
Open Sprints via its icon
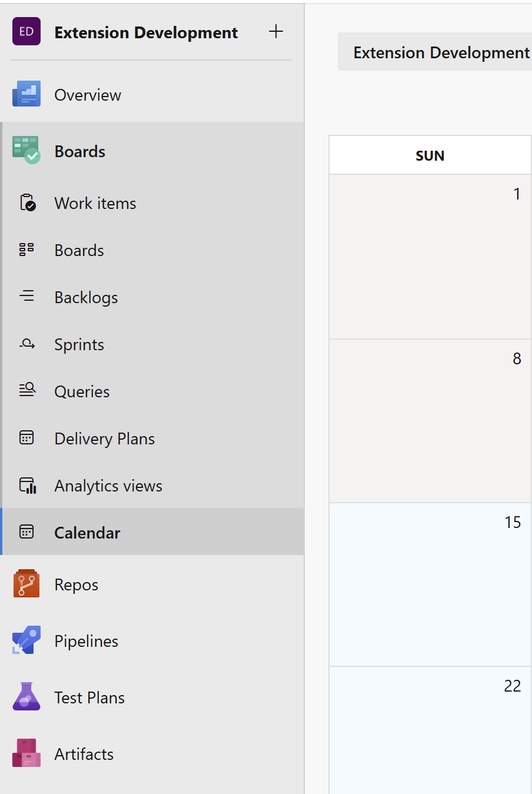pyautogui.click(x=26, y=343)
